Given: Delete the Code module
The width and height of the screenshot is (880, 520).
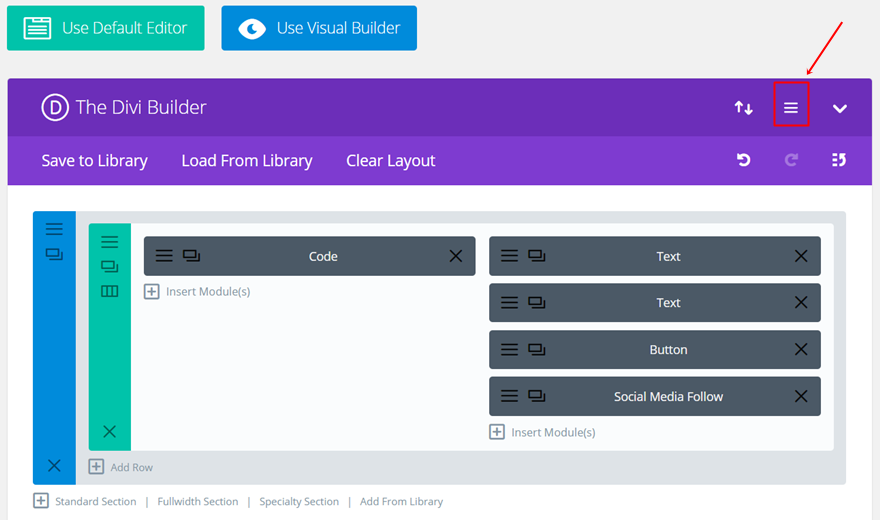Looking at the screenshot, I should pos(456,256).
